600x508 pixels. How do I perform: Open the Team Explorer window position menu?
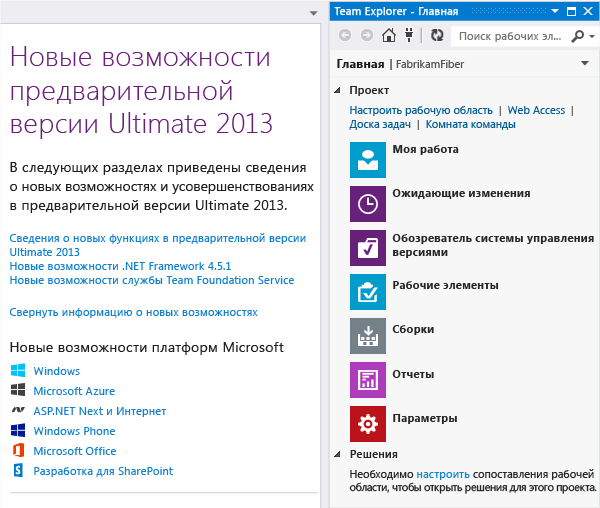555,11
